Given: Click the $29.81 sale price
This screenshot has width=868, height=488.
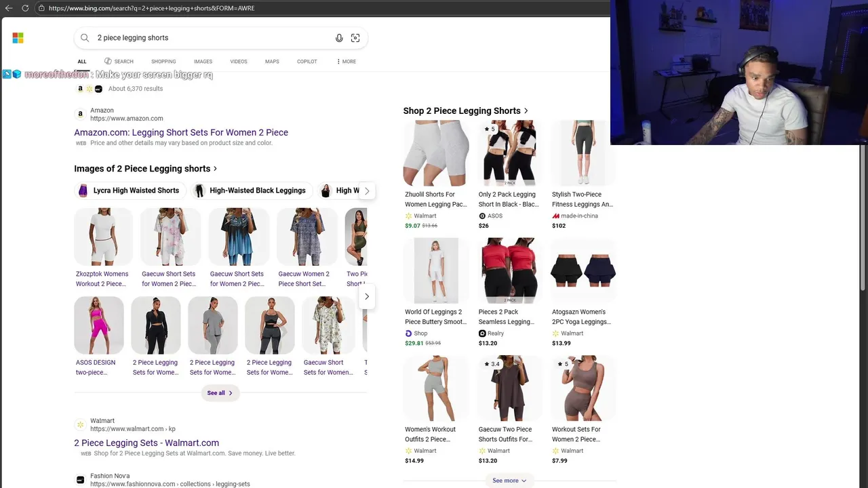Looking at the screenshot, I should [x=414, y=343].
